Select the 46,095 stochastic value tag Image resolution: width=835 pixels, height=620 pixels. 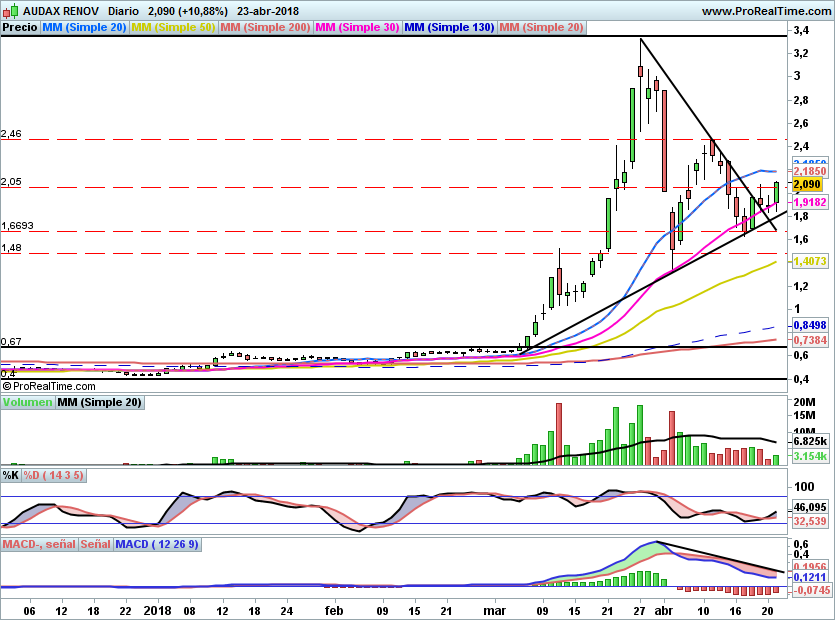coord(809,508)
